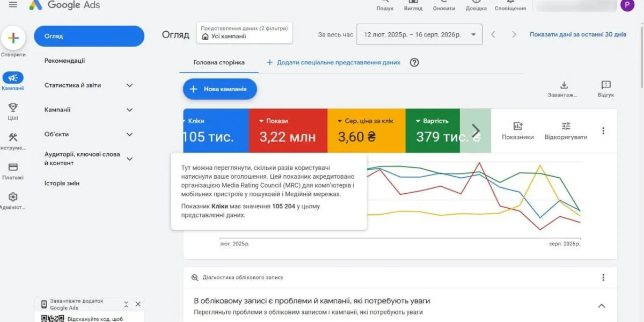This screenshot has width=644, height=322.
Task: Collapse the app download banner chevrons
Action: click(126, 304)
